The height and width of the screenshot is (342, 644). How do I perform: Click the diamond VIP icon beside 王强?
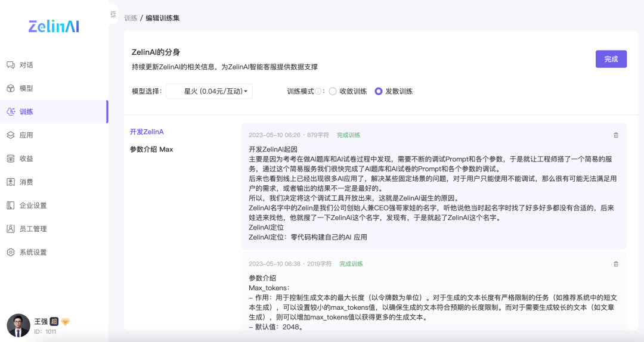coord(66,322)
